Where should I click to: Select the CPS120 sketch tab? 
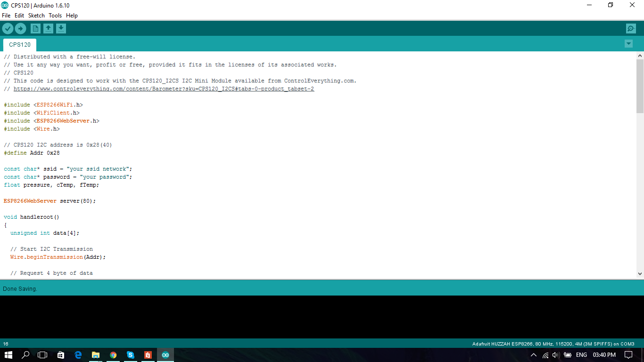20,45
